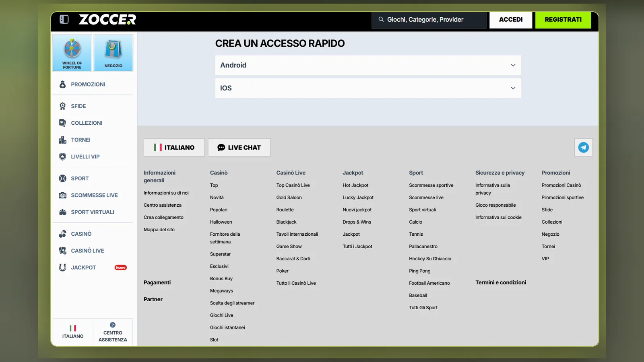Click the Sport soccer ball icon
This screenshot has height=362, width=644.
[62, 179]
